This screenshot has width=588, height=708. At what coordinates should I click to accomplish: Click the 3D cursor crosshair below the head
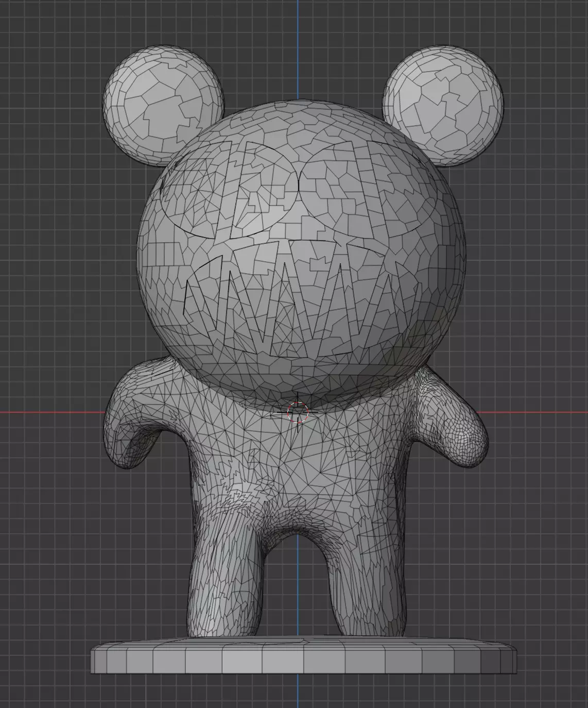[298, 412]
